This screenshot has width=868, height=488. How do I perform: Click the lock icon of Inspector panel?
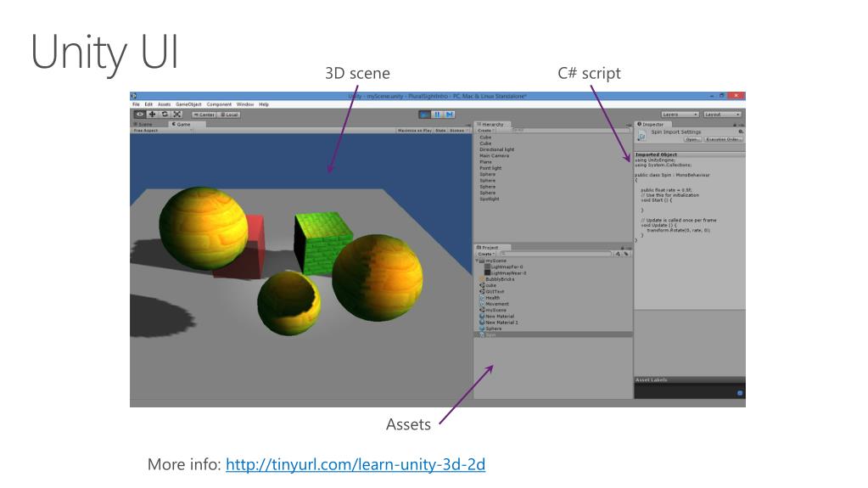coord(735,126)
